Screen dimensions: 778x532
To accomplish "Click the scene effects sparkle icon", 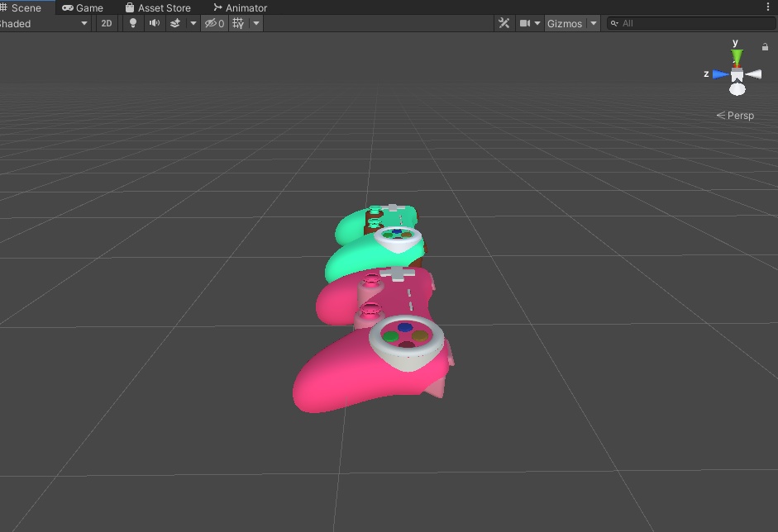I will (174, 23).
